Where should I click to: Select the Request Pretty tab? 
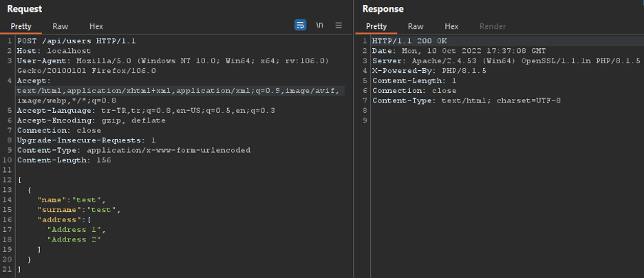coord(21,26)
